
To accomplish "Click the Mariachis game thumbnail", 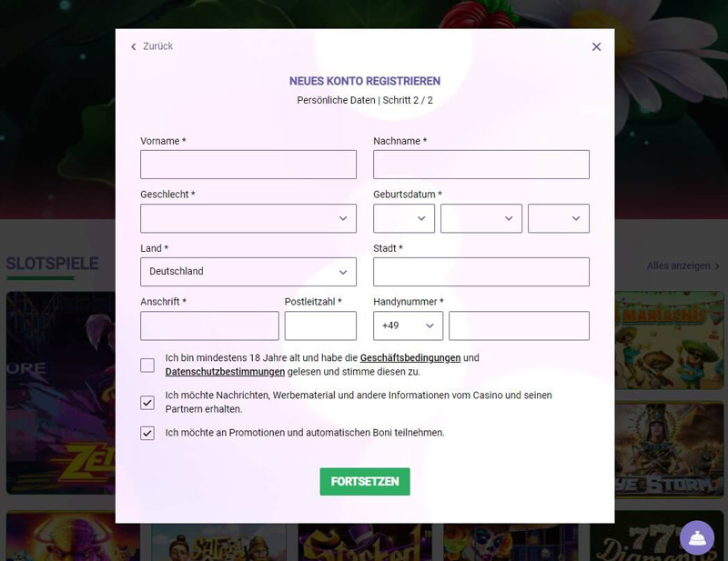I will point(670,341).
